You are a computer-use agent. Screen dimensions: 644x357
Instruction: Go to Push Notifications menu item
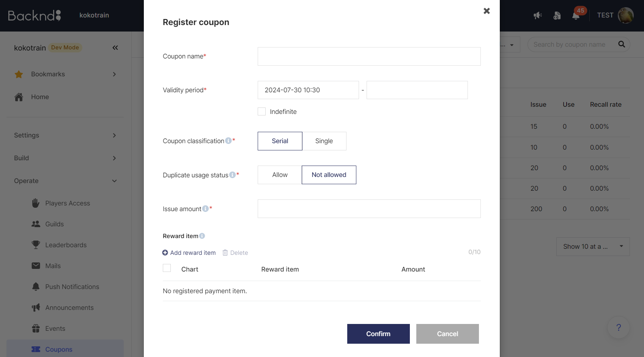click(72, 287)
